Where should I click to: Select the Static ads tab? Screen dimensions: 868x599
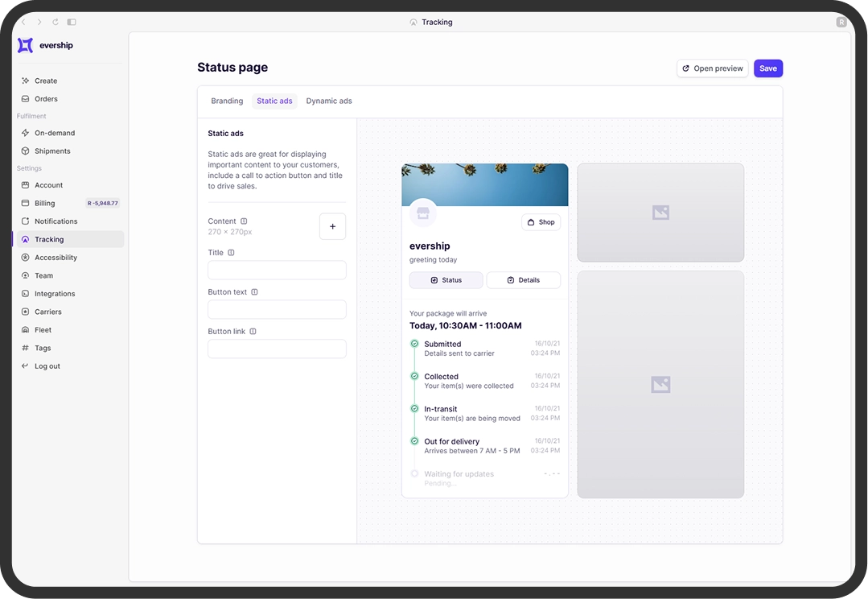pos(274,101)
